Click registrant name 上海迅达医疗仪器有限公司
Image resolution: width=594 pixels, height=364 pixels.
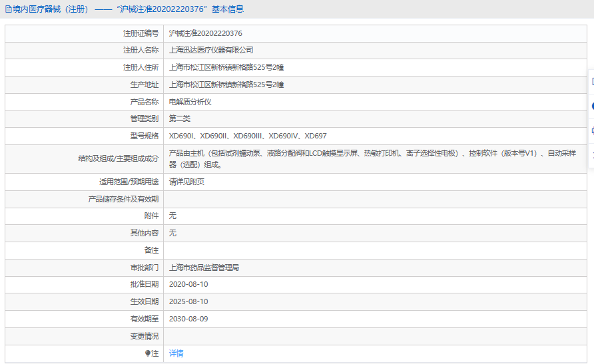click(211, 50)
